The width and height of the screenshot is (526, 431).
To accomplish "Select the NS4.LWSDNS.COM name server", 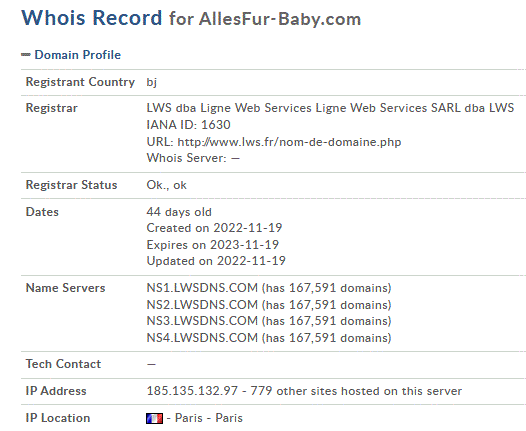I will [x=202, y=338].
